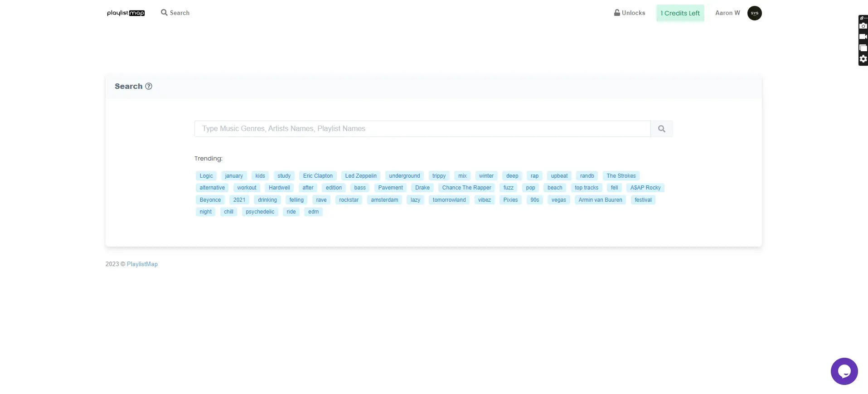The height and width of the screenshot is (394, 868).
Task: Click the Pixies trending tag
Action: coord(510,200)
